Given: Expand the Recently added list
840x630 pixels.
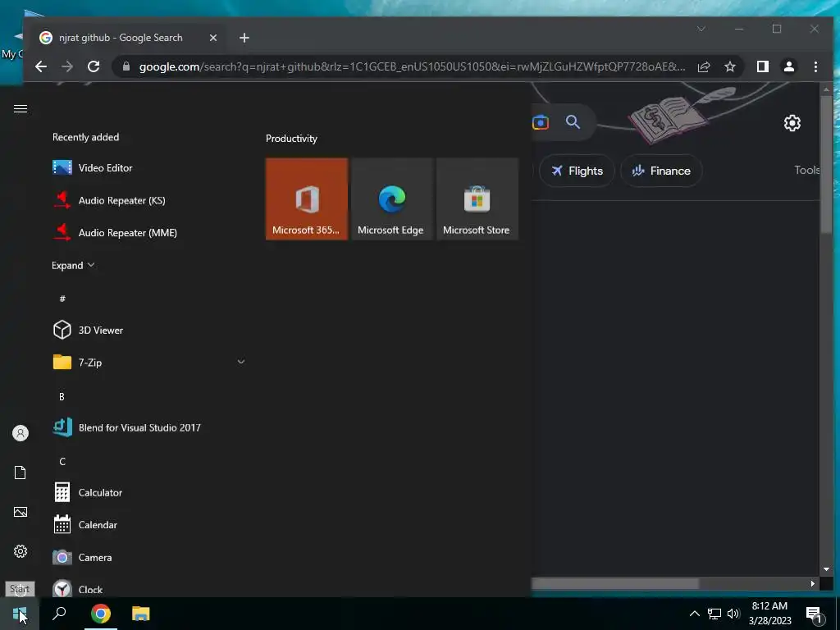Looking at the screenshot, I should (73, 265).
